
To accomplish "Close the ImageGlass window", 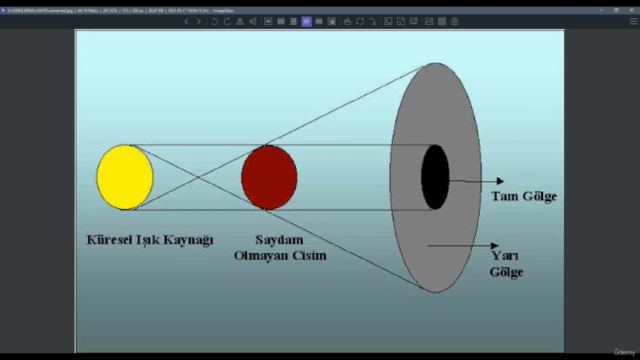I will click(x=631, y=10).
